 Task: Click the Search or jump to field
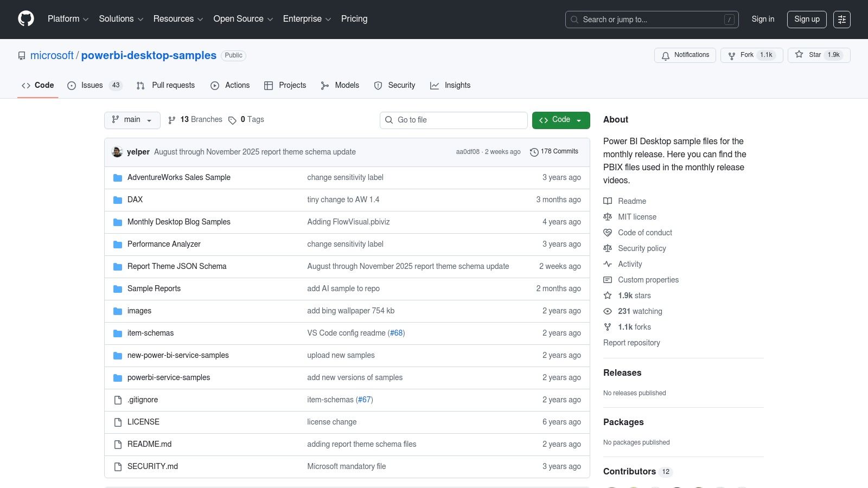[x=651, y=20]
